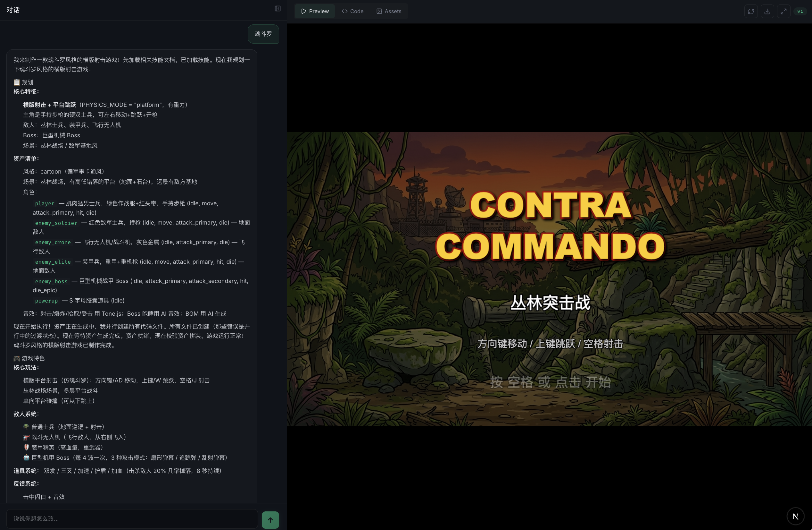Click the N logo in the preview corner
Screen dimensions: 812x530
point(796,516)
